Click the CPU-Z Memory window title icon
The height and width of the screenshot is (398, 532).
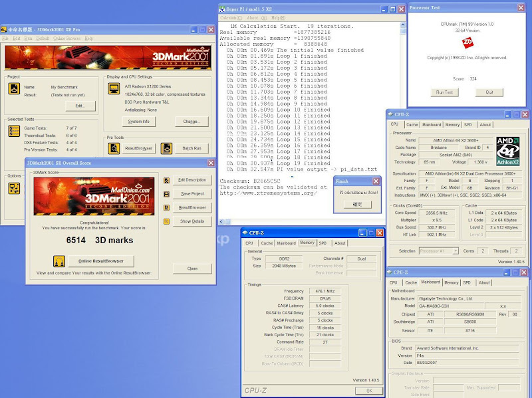point(245,233)
